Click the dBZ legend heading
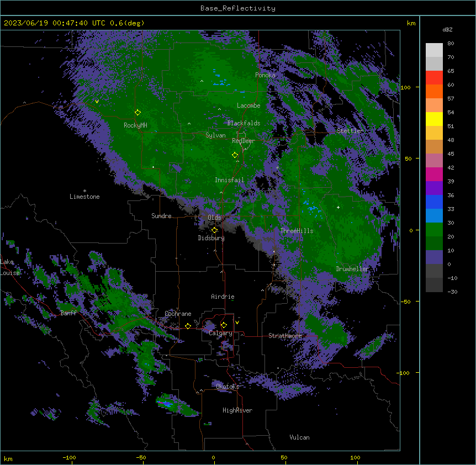The image size is (476, 465). point(447,30)
